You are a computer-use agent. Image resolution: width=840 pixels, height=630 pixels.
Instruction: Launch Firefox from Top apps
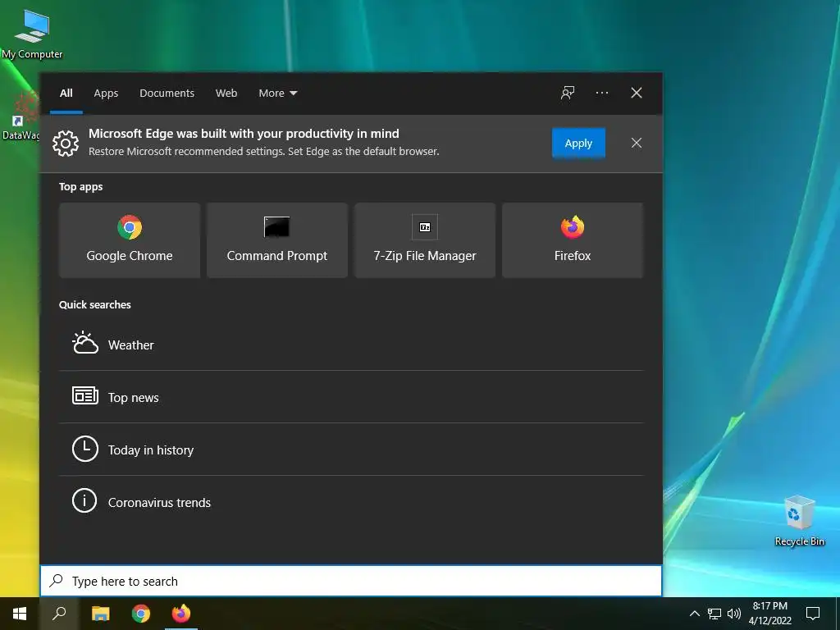(x=572, y=240)
